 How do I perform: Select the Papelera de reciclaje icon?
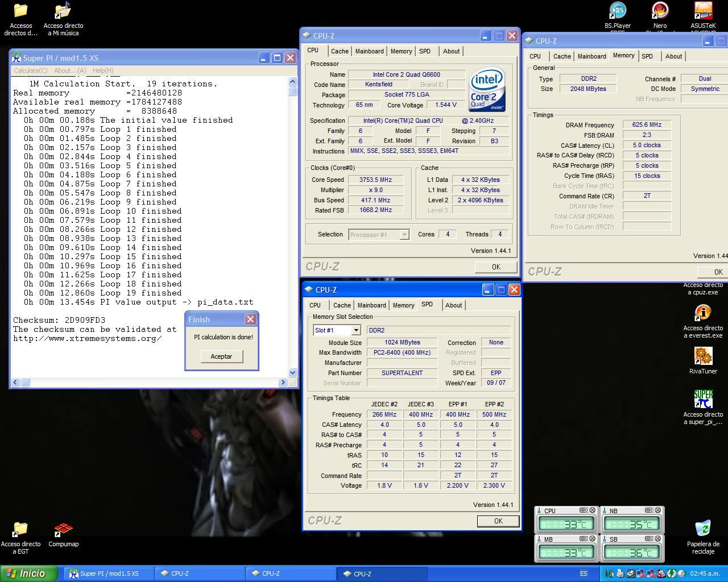pos(703,529)
